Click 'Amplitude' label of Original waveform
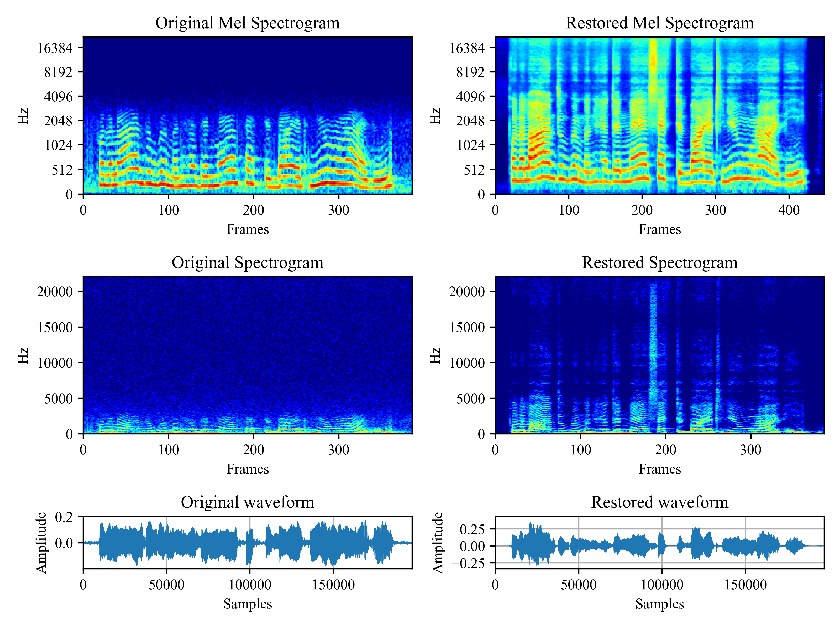 point(41,542)
